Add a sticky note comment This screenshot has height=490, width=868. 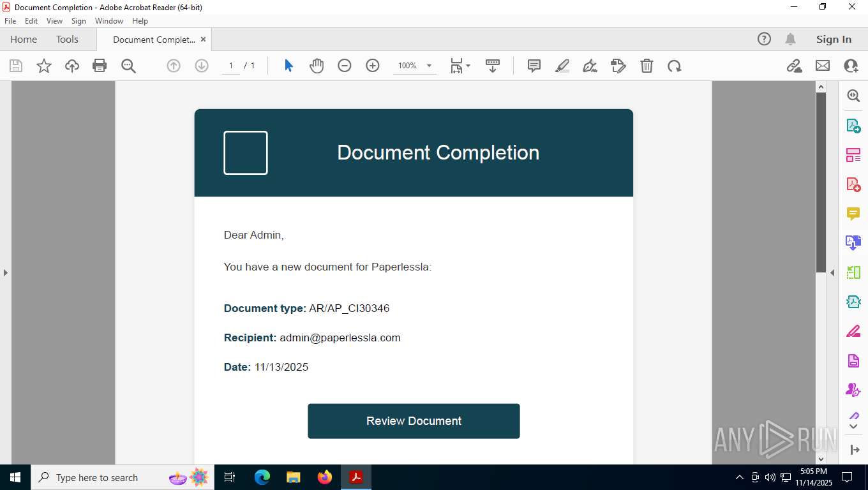(534, 66)
